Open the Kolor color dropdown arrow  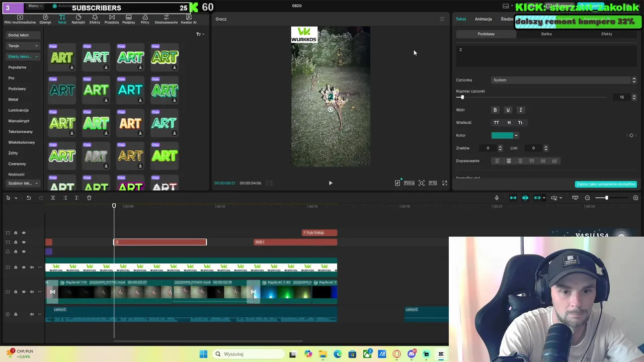click(516, 135)
